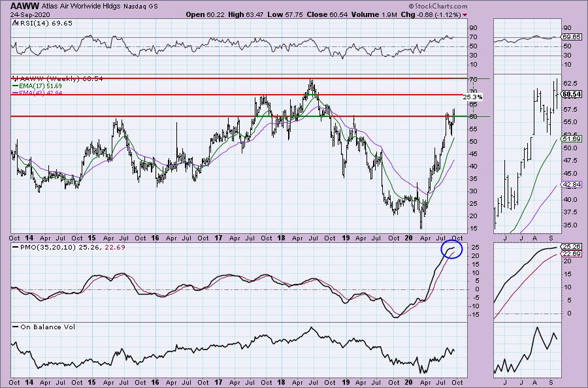Viewport: 588px width, 388px height.
Task: Click the 47.5 label on zoom panel axis
Action: point(570,161)
